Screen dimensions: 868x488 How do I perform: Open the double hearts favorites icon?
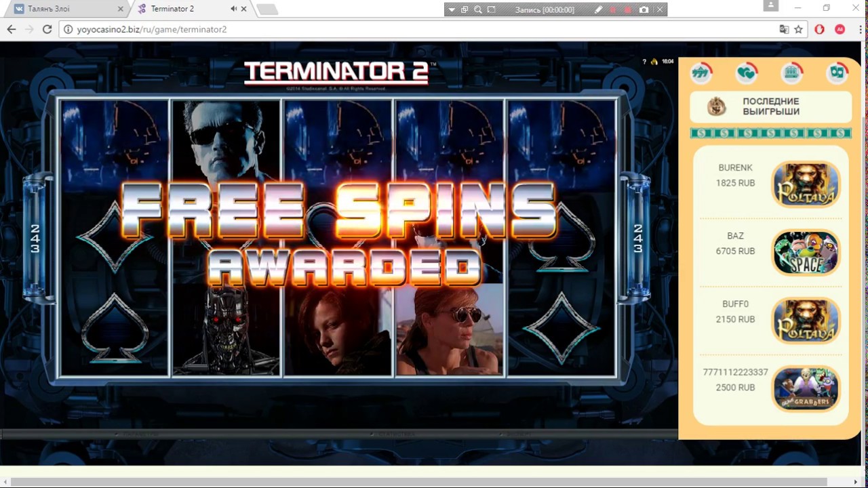pyautogui.click(x=747, y=73)
